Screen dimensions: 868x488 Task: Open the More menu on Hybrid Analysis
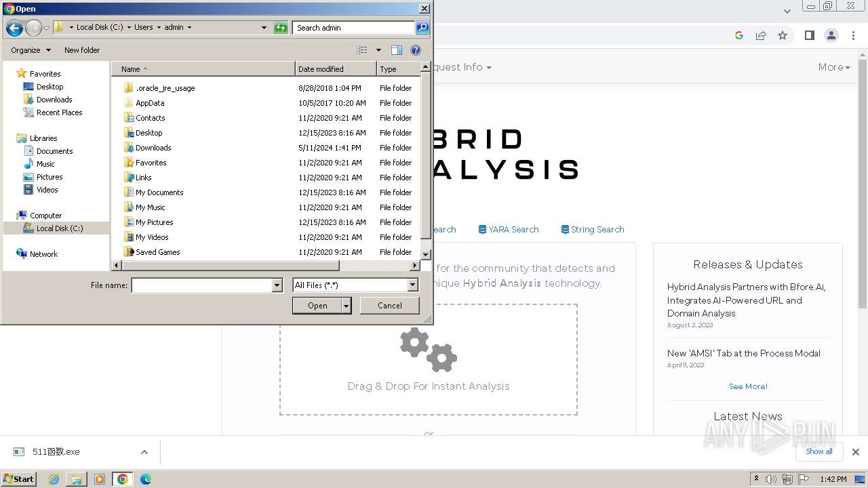[834, 67]
